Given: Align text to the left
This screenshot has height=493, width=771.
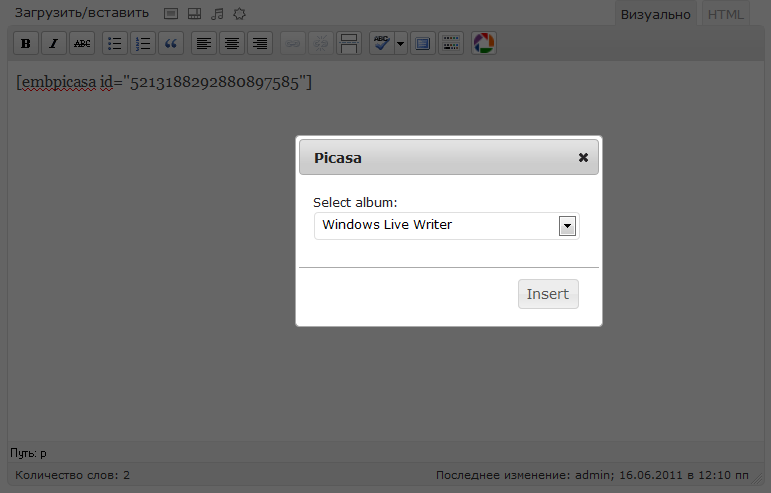Looking at the screenshot, I should click(x=204, y=43).
